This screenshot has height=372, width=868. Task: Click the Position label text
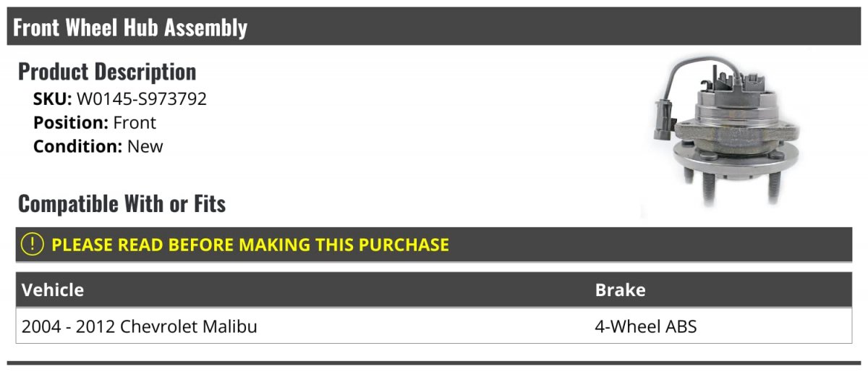[71, 123]
